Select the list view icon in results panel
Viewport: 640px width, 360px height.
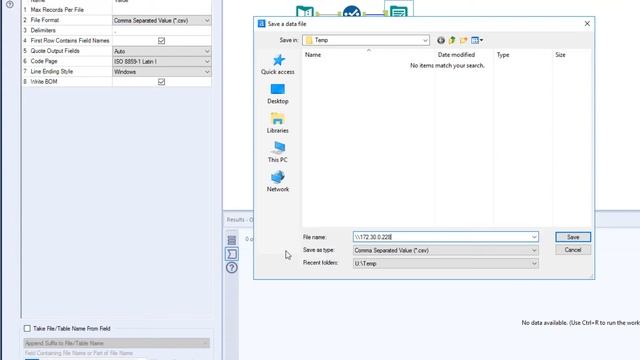[x=232, y=240]
